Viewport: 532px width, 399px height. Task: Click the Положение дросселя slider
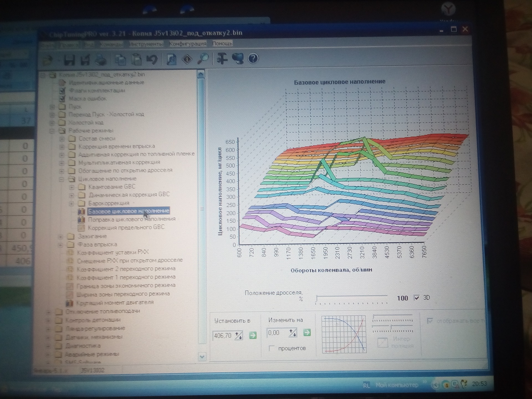[x=351, y=297]
